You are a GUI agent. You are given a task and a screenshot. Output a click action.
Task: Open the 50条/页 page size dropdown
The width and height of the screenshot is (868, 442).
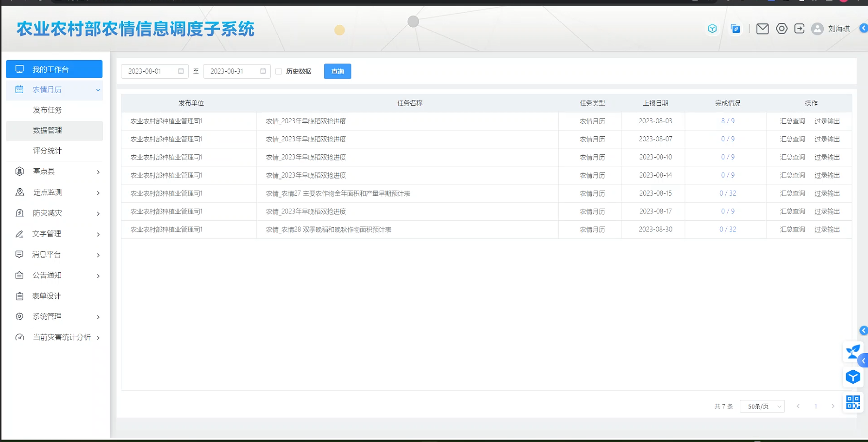click(x=762, y=407)
